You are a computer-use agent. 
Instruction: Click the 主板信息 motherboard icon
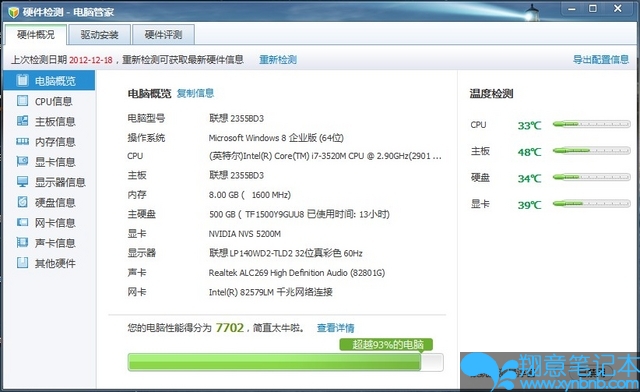(22, 121)
